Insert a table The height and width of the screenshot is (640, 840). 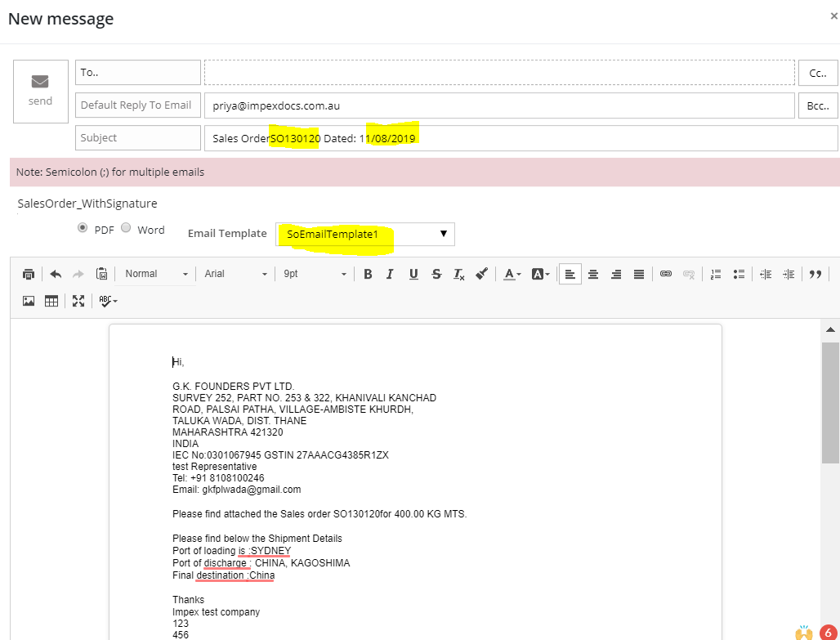coord(51,301)
